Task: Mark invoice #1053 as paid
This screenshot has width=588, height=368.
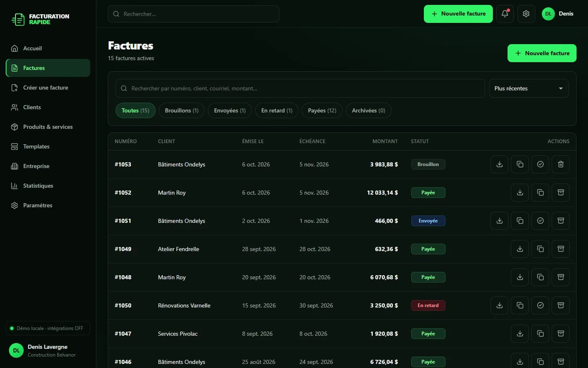Action: 540,164
